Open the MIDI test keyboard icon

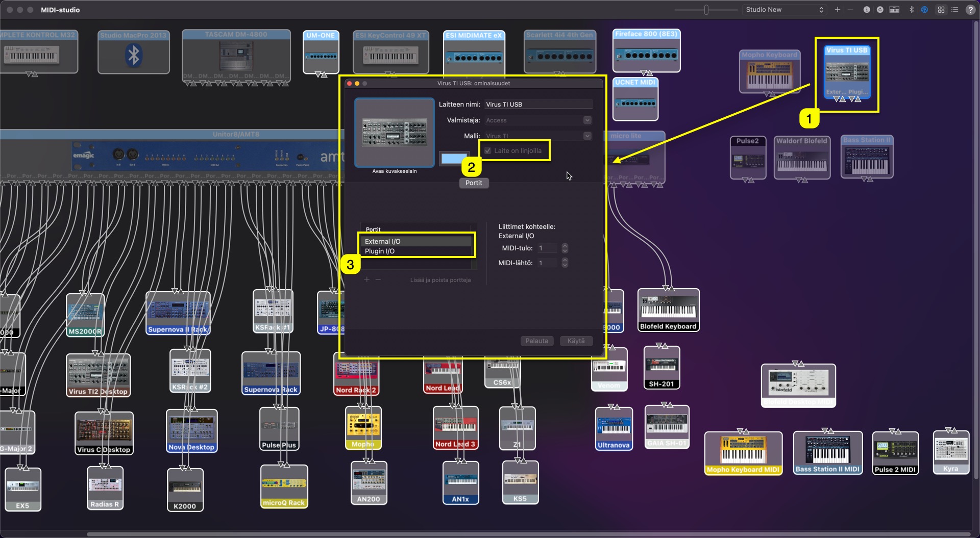point(894,10)
